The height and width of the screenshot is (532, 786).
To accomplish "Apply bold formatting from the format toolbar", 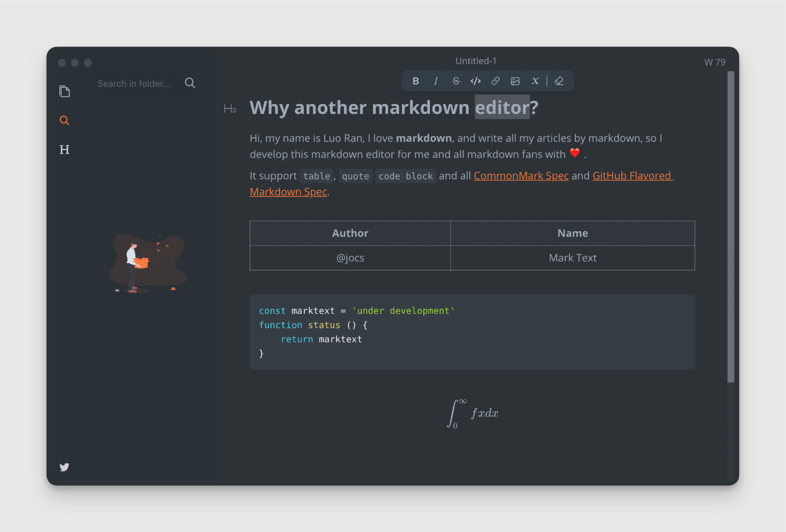I will (415, 81).
